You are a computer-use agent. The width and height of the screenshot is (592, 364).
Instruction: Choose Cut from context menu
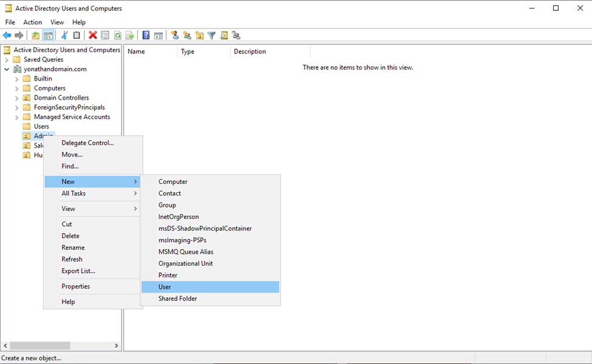coord(92,224)
